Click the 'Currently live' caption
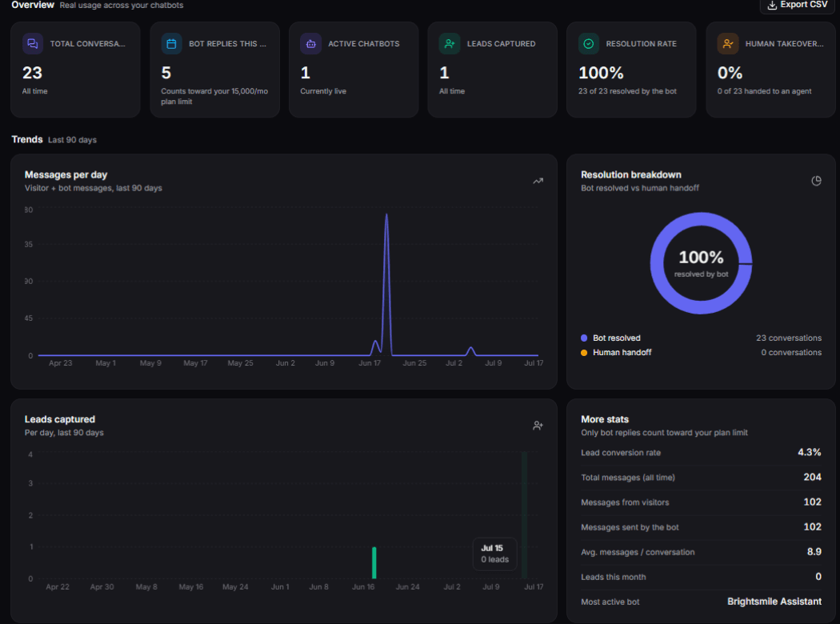The image size is (840, 624). click(323, 91)
